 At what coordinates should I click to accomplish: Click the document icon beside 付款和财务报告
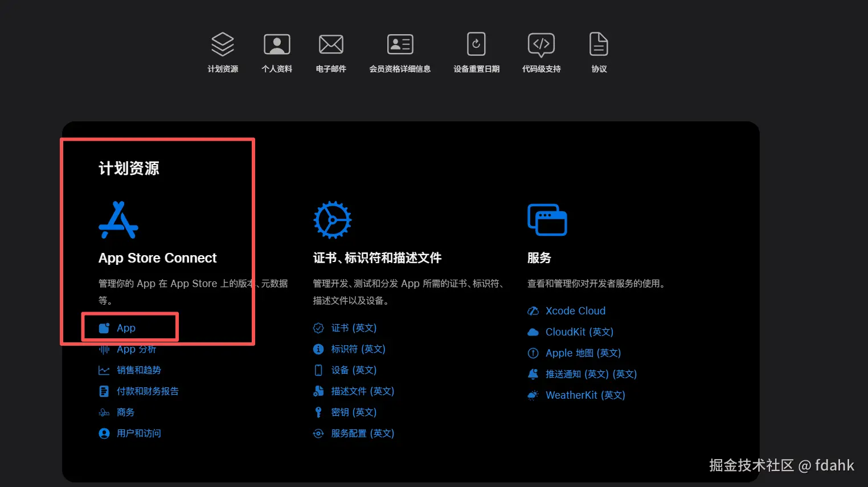[104, 391]
